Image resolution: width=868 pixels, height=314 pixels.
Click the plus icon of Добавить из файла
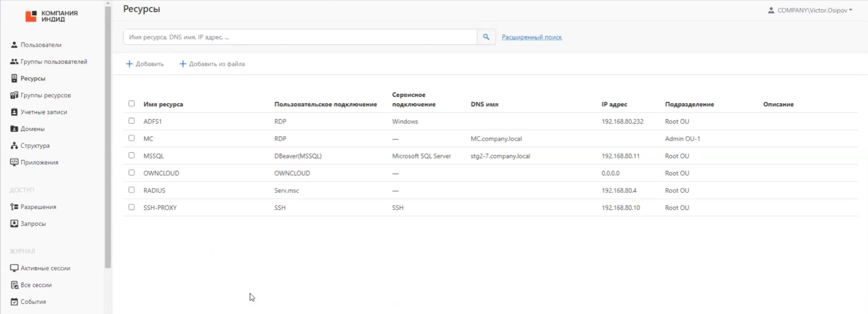pyautogui.click(x=183, y=64)
